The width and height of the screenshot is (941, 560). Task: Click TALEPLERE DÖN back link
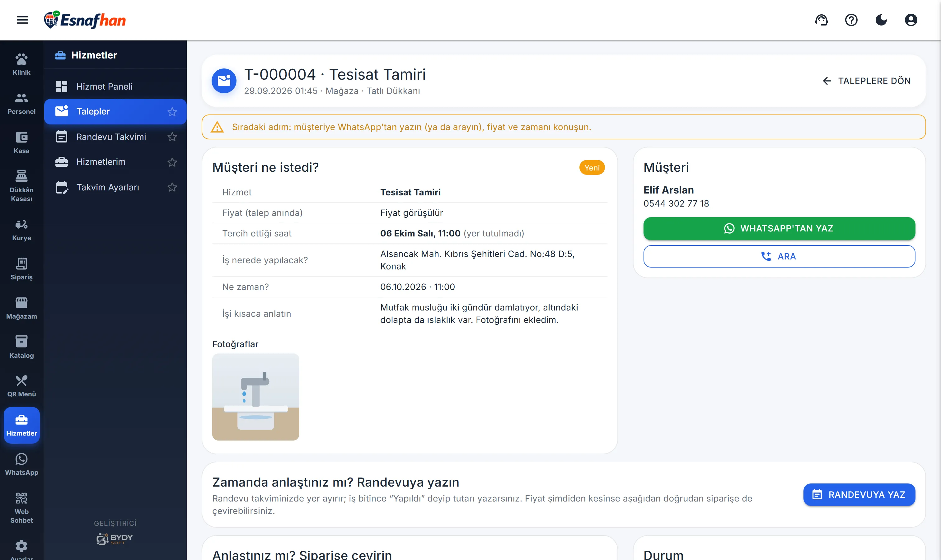point(866,81)
